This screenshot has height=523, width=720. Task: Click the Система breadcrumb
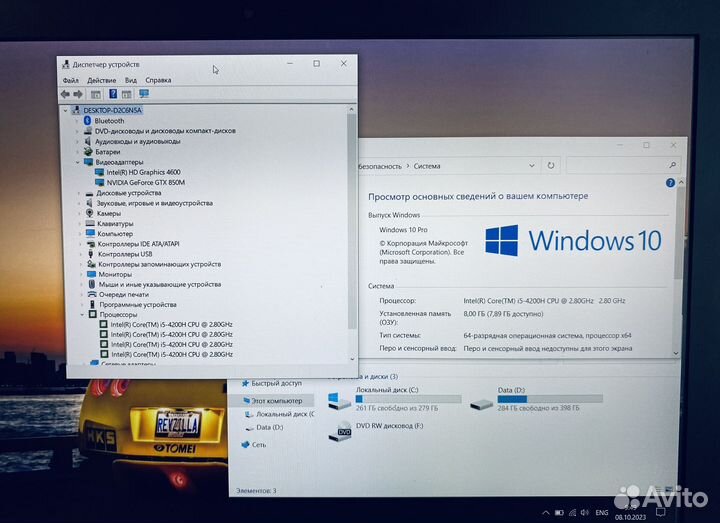pyautogui.click(x=427, y=166)
